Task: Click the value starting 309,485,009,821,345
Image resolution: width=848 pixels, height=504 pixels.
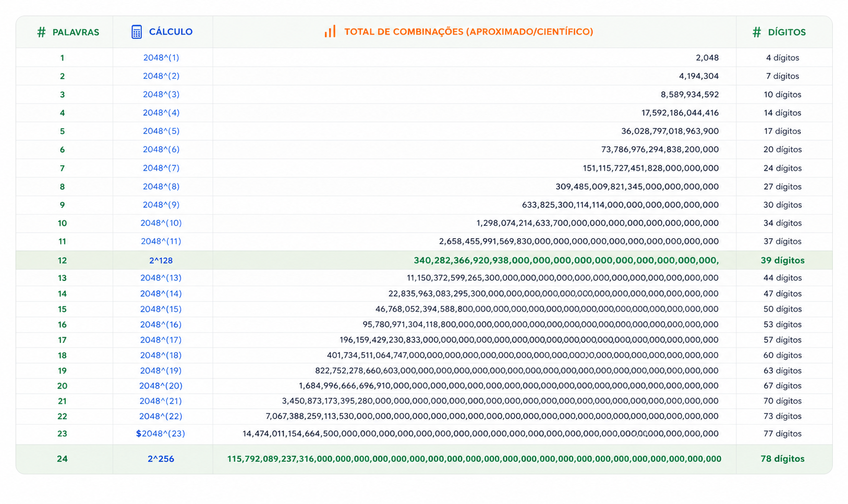Action: [x=637, y=186]
